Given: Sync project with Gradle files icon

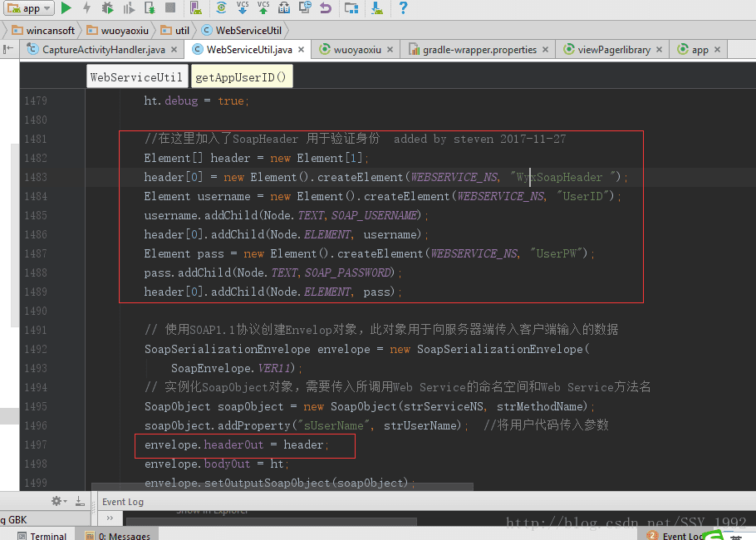Looking at the screenshot, I should 221,7.
